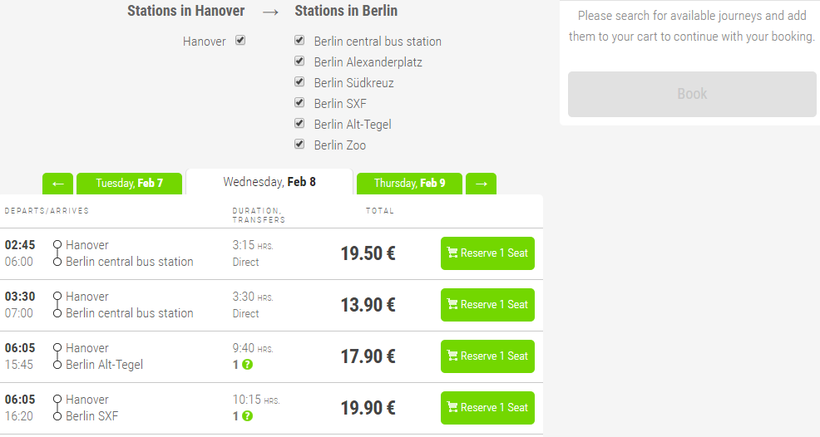Uncheck Berlin Alexanderplatz checkbox
Image resolution: width=820 pixels, height=437 pixels.
point(300,62)
